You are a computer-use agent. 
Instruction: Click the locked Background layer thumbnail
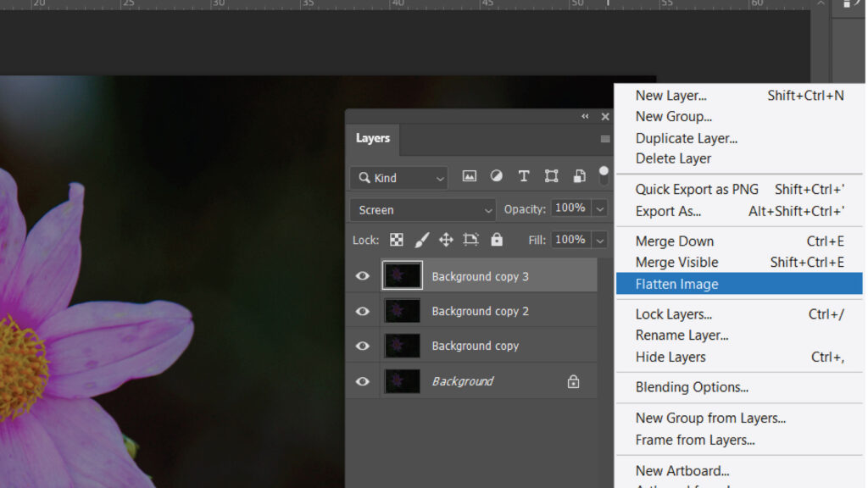point(402,381)
